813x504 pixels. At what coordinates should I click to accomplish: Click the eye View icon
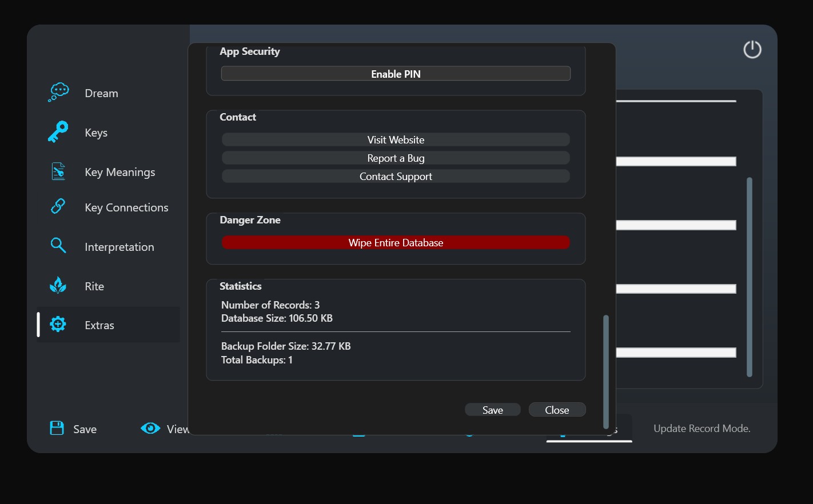tap(150, 428)
